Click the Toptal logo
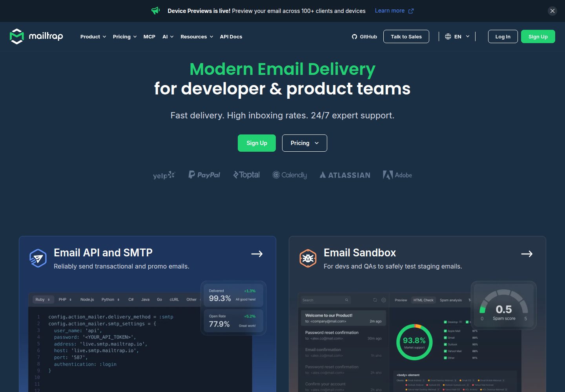 click(x=246, y=175)
